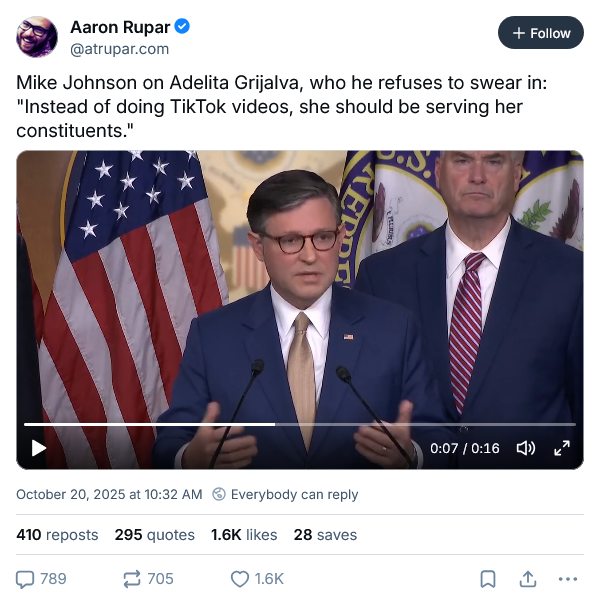Open the @atrupar.com handle link
Viewport: 600px width, 605px height.
tap(119, 48)
